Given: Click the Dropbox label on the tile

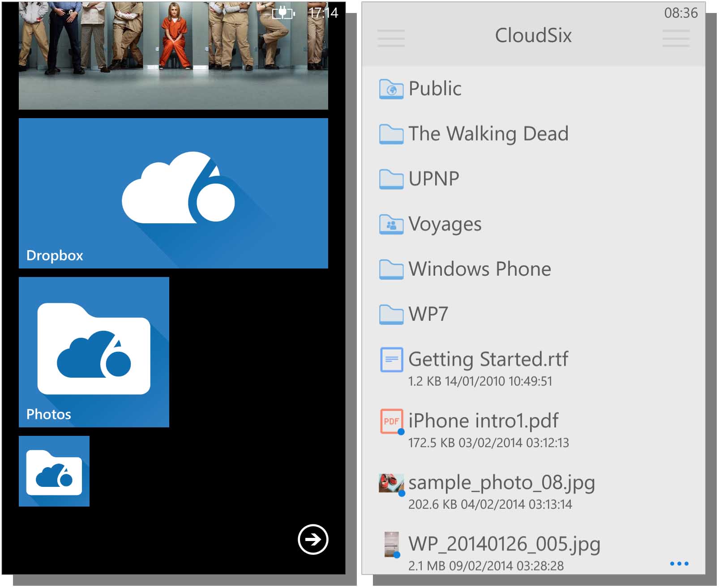Looking at the screenshot, I should 55,256.
